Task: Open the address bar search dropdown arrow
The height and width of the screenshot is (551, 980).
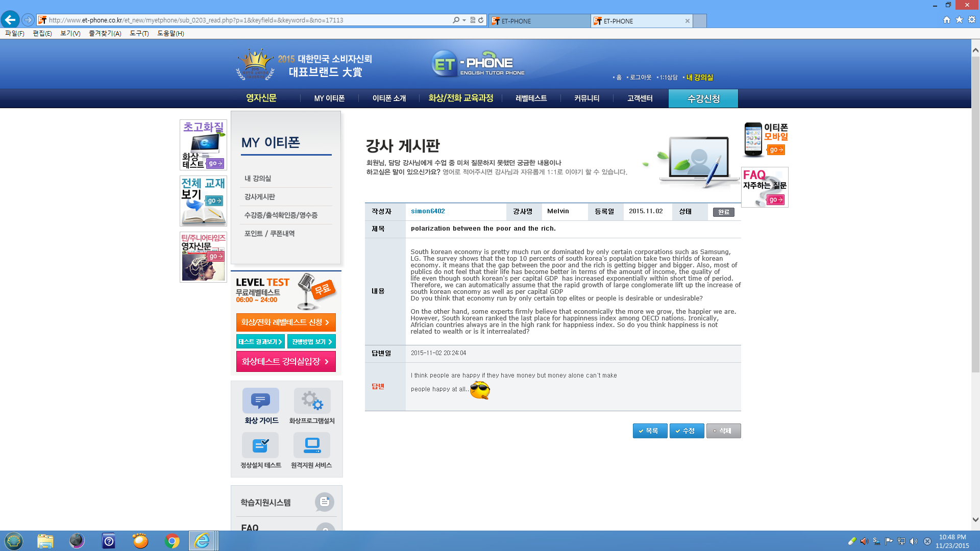Action: tap(464, 20)
